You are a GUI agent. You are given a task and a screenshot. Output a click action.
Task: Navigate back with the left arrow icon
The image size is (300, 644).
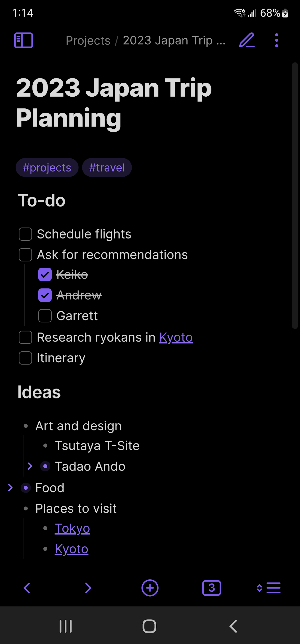point(27,588)
